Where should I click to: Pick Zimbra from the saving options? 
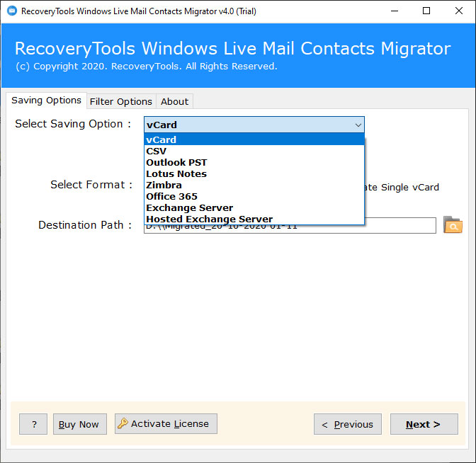coord(254,185)
